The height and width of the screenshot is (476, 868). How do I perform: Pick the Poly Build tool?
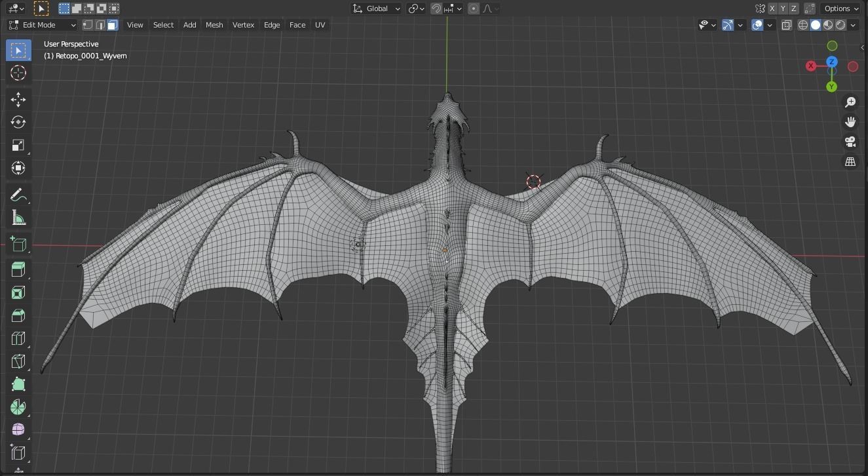[18, 384]
